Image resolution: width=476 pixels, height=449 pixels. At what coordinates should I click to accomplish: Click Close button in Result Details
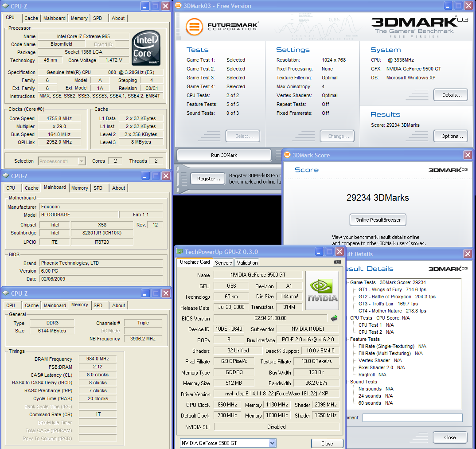click(450, 437)
